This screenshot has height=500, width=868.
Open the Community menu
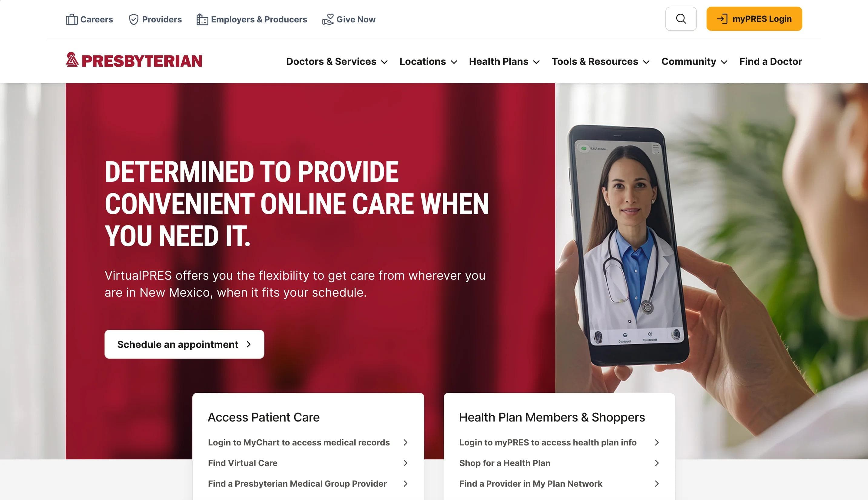[694, 62]
